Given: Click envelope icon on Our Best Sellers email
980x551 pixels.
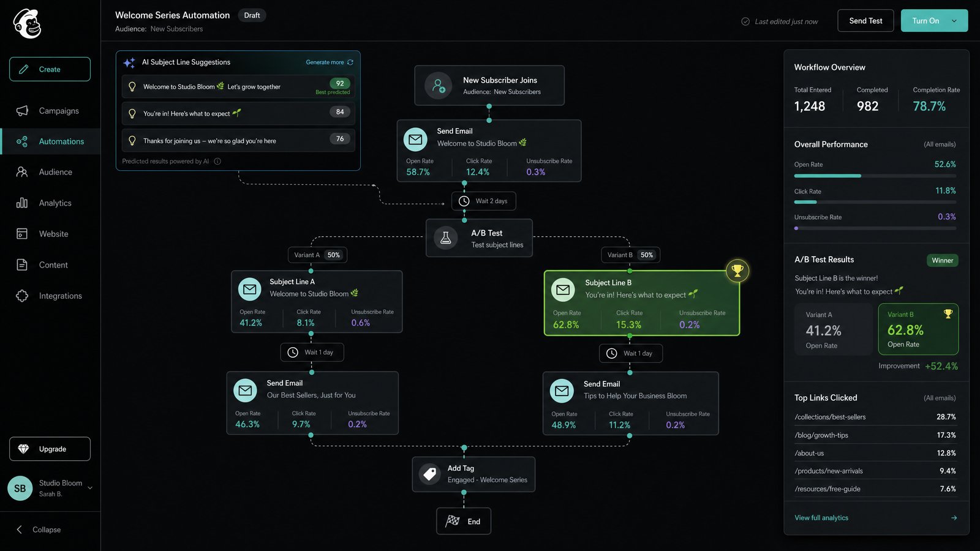Looking at the screenshot, I should [246, 390].
